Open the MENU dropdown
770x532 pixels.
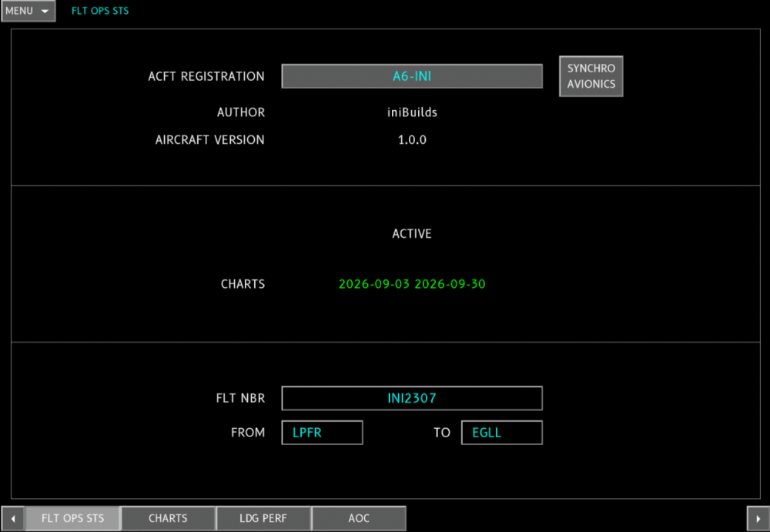28,11
